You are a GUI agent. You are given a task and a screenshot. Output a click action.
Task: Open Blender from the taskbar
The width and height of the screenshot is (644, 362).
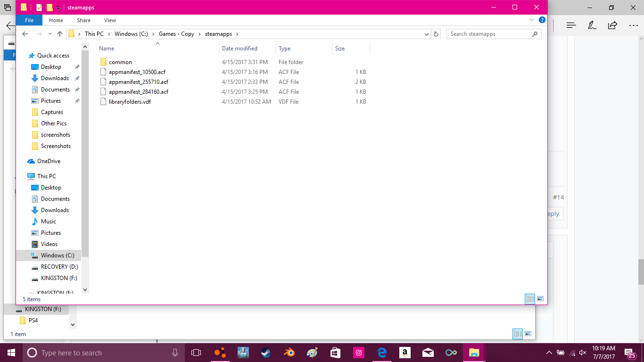point(289,353)
